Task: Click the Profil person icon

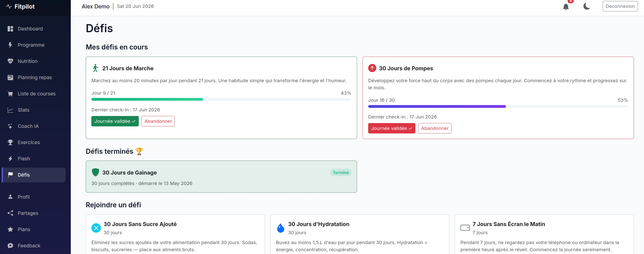Action: [x=10, y=197]
